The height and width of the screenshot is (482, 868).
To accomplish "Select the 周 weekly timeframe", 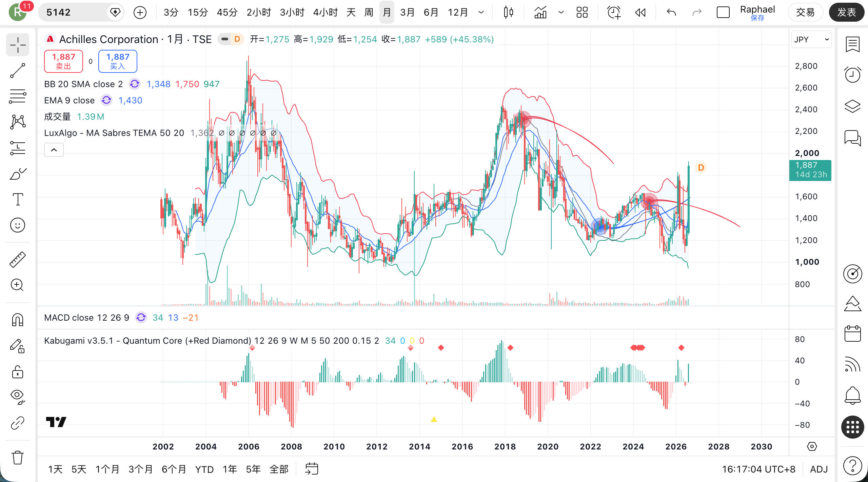I will [369, 13].
